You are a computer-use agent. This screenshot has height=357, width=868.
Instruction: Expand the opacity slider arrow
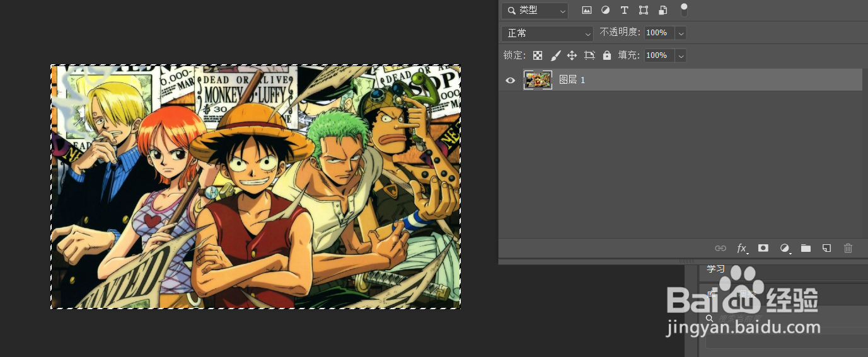point(681,33)
